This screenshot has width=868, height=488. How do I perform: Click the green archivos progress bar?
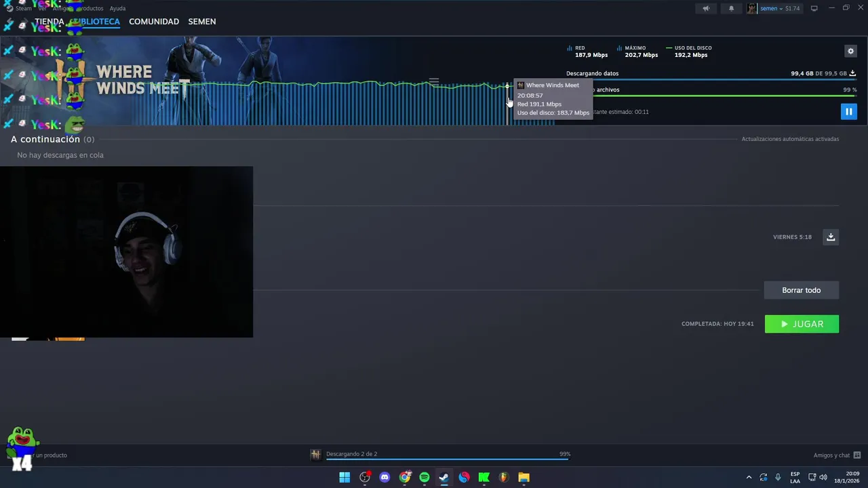tap(725, 96)
